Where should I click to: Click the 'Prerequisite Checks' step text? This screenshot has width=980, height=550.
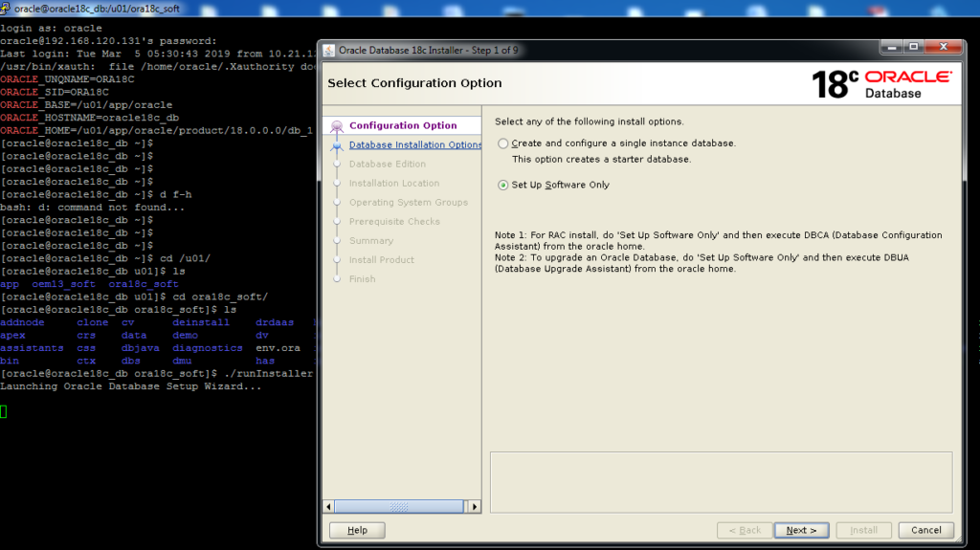tap(394, 222)
